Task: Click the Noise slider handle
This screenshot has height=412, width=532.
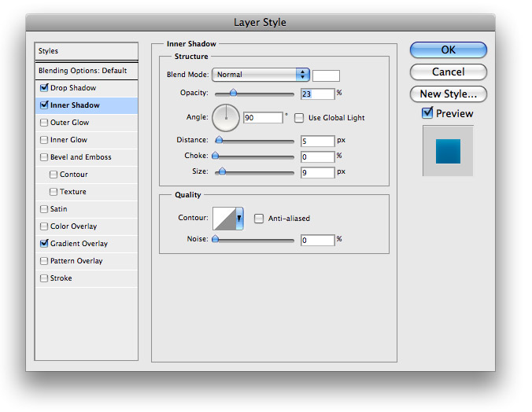Action: (215, 239)
